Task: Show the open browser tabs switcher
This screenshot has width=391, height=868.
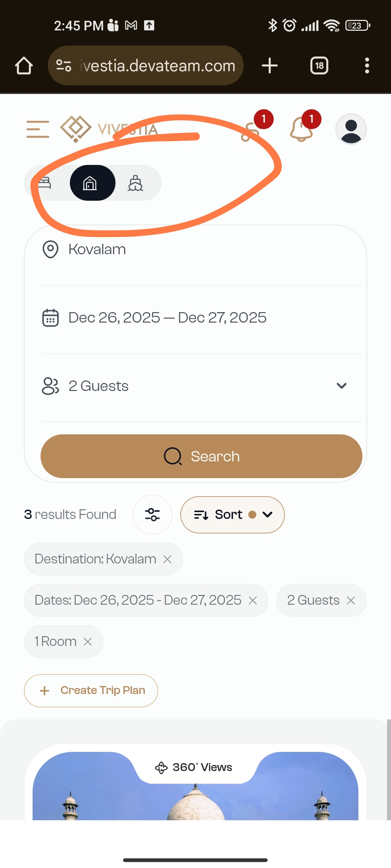Action: coord(319,66)
